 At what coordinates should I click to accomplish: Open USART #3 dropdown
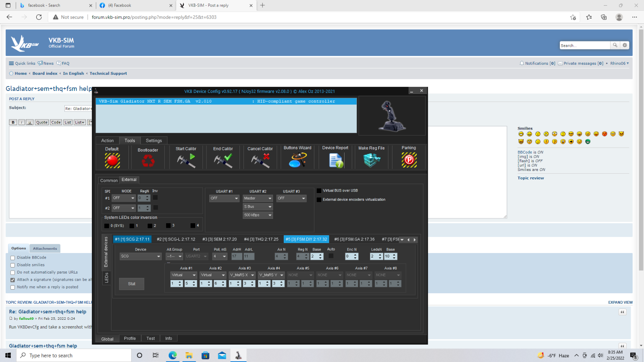(291, 198)
